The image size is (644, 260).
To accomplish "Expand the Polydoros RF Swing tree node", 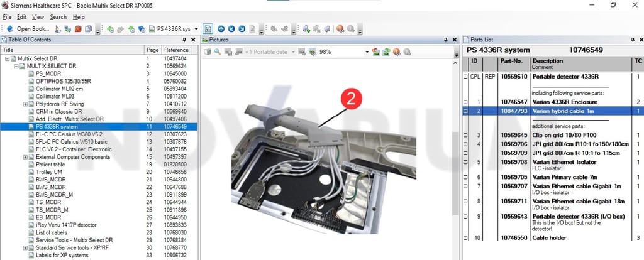I will pos(25,104).
